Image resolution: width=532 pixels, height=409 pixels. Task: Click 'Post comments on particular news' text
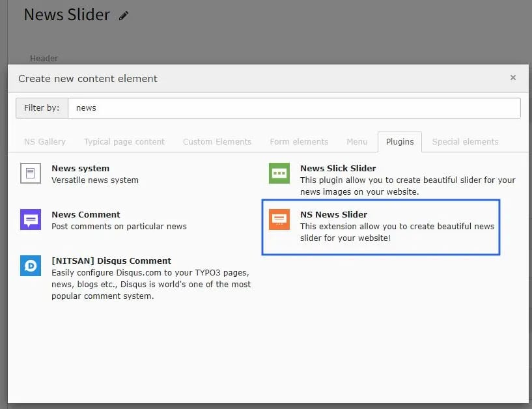coord(119,226)
